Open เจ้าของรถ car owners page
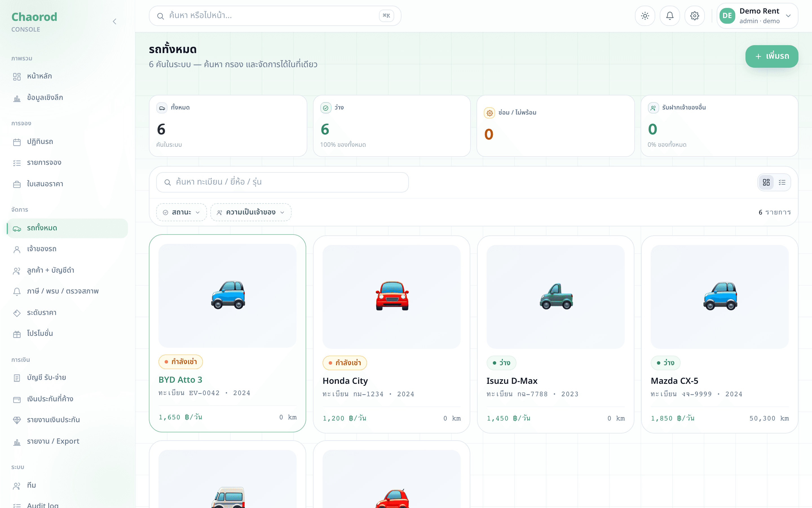812x508 pixels. (67, 249)
